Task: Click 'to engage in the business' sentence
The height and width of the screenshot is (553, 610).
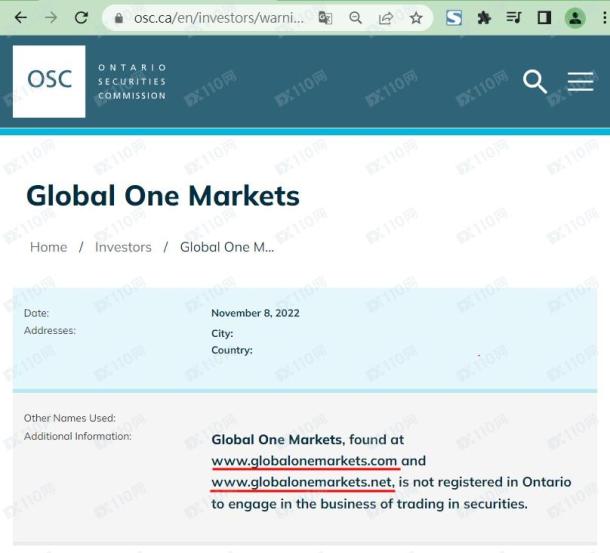Action: click(370, 504)
